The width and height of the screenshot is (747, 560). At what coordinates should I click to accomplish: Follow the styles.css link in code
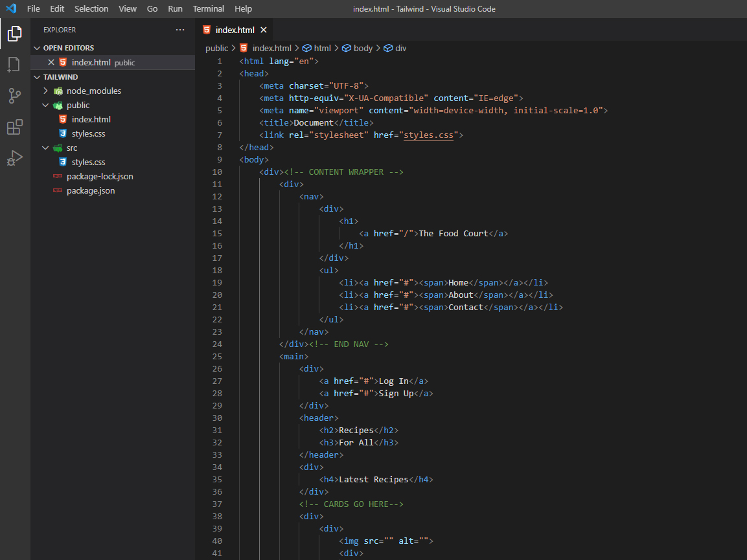point(428,135)
